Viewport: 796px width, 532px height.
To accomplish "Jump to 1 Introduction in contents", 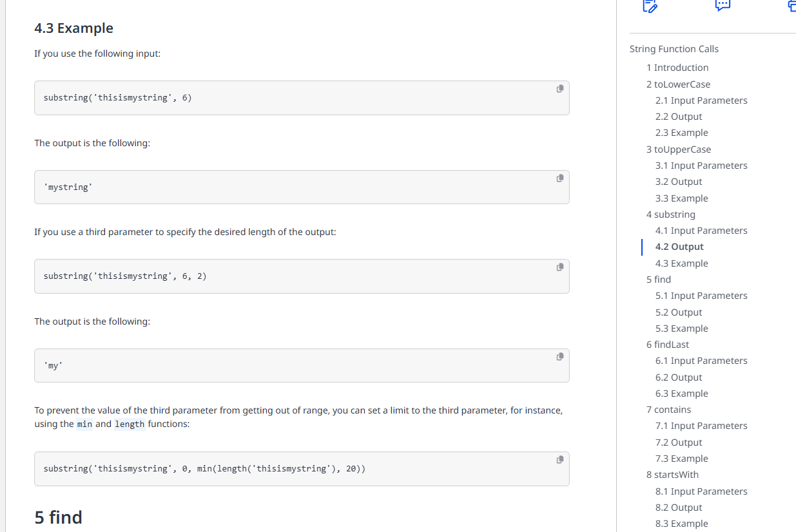I will [677, 68].
